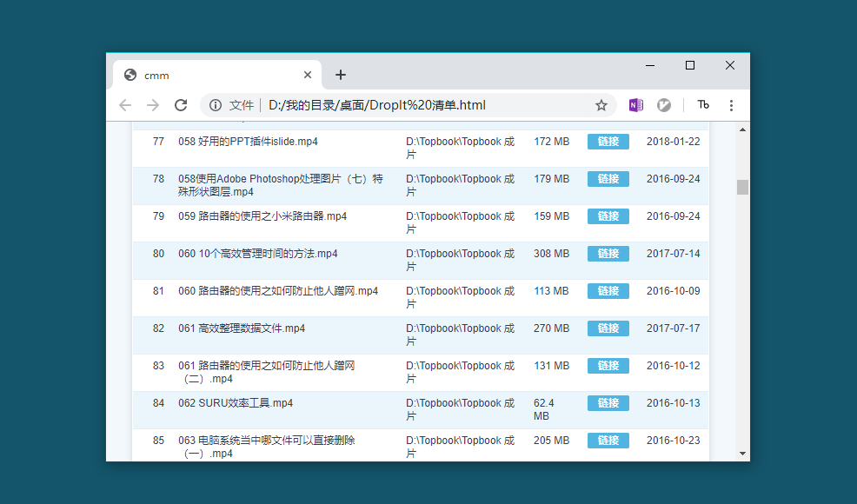The height and width of the screenshot is (504, 857).
Task: Open Chrome's three-dot menu
Action: 731,104
